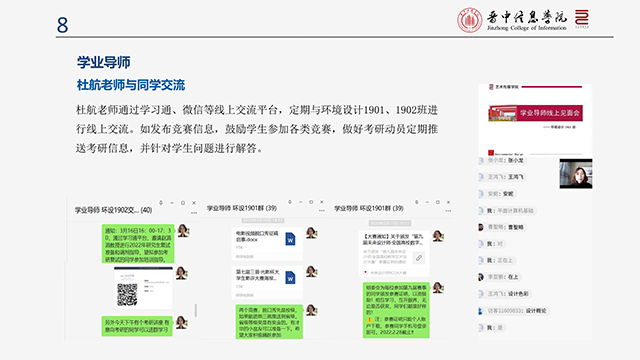Image resolution: width=640 pixels, height=360 pixels.
Task: Click 李昱鹏's avatar in the live chat
Action: (481, 277)
